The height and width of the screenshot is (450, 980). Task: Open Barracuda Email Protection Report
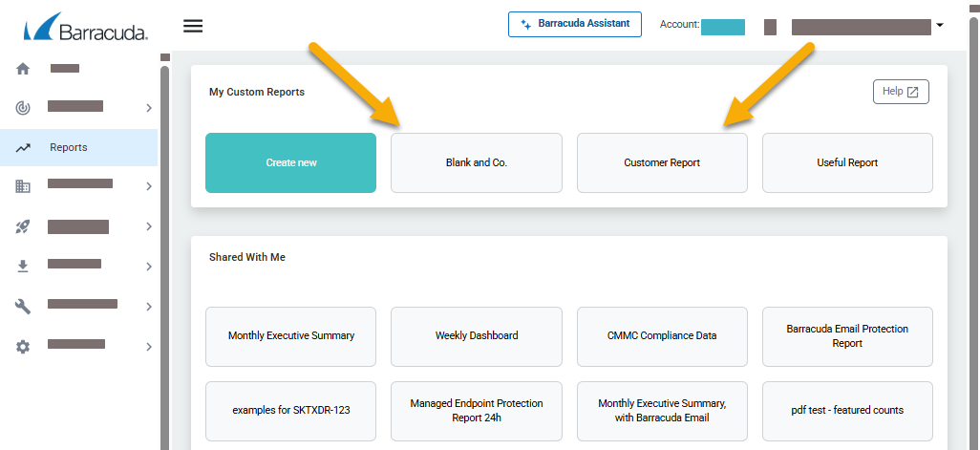pos(847,336)
